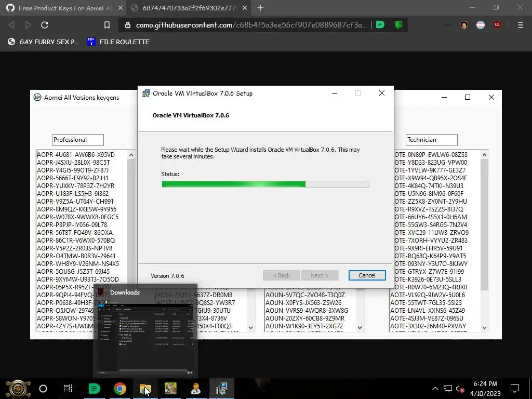Maximize the Aomei keygens window
The image size is (532, 399).
click(468, 97)
